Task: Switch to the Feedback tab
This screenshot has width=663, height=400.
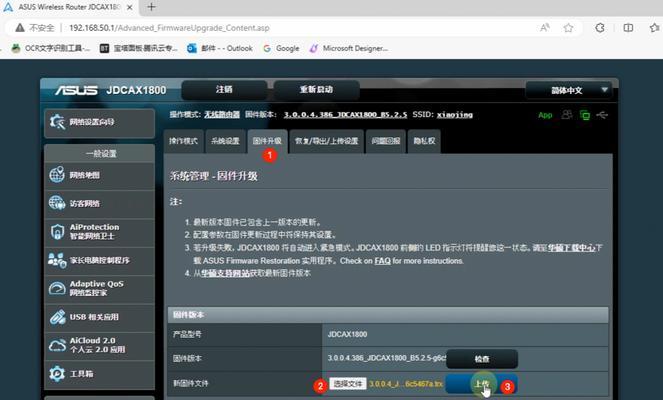Action: click(x=386, y=141)
